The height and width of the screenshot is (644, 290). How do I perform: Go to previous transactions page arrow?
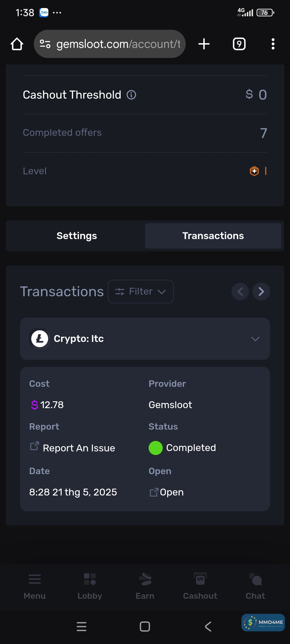pyautogui.click(x=240, y=291)
